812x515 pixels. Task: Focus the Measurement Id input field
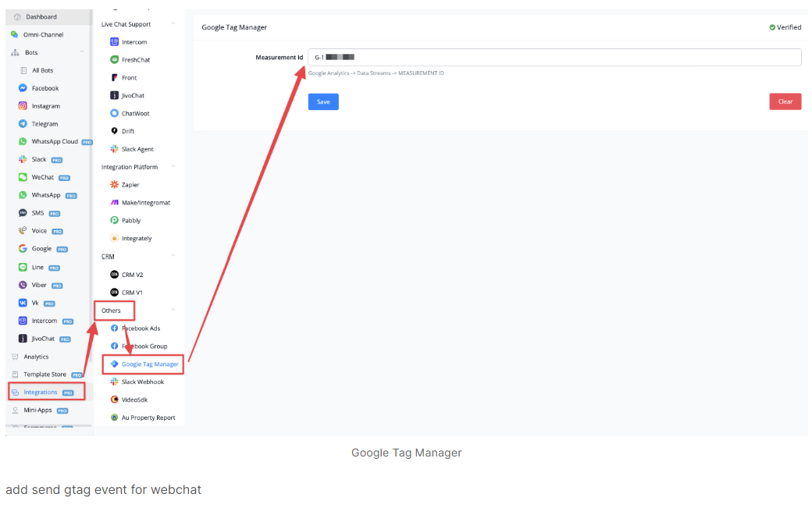(554, 58)
